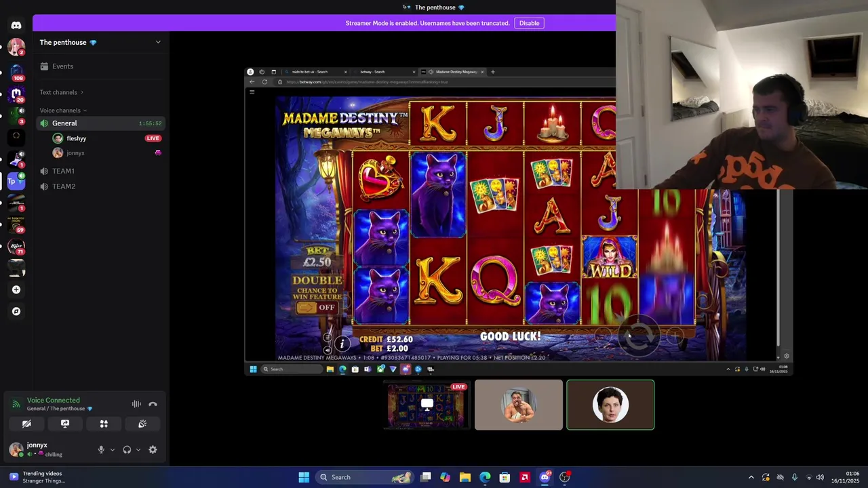The height and width of the screenshot is (488, 868).
Task: Open Copilot from the taskbar
Action: coord(445,477)
